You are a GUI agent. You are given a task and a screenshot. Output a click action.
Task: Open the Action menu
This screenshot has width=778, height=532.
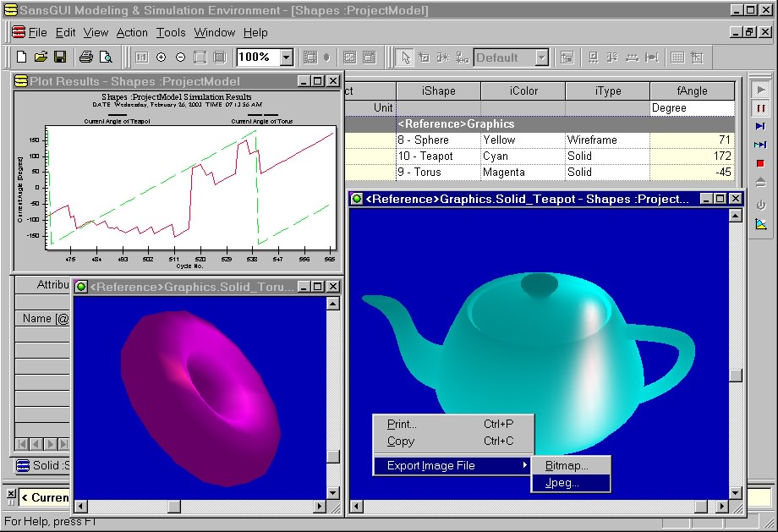click(132, 32)
